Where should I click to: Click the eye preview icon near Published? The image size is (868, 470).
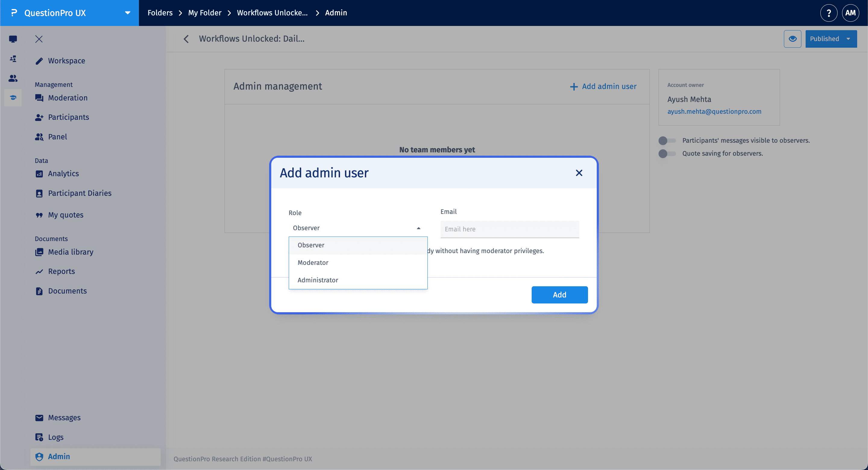pos(793,39)
